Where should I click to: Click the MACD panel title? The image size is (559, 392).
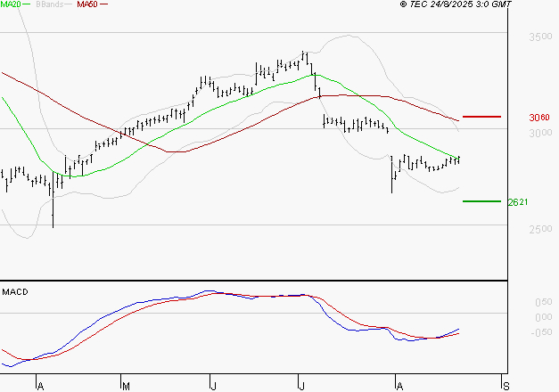[15, 292]
